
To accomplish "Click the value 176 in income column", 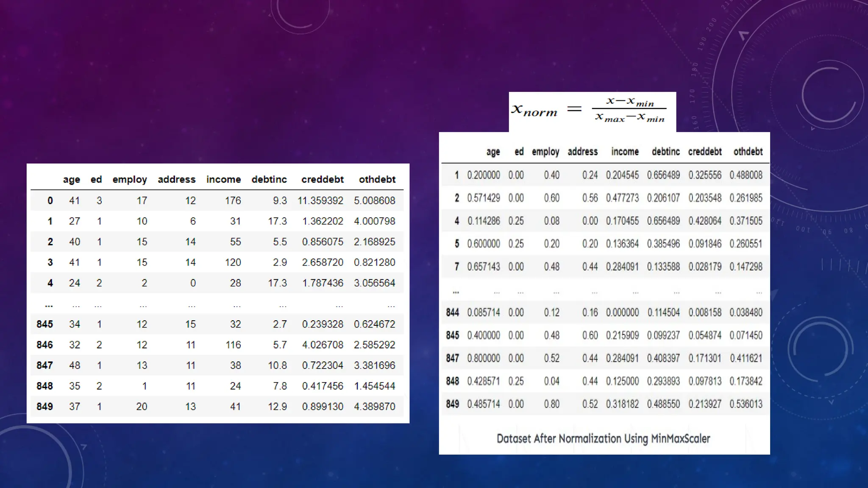I will pos(233,201).
